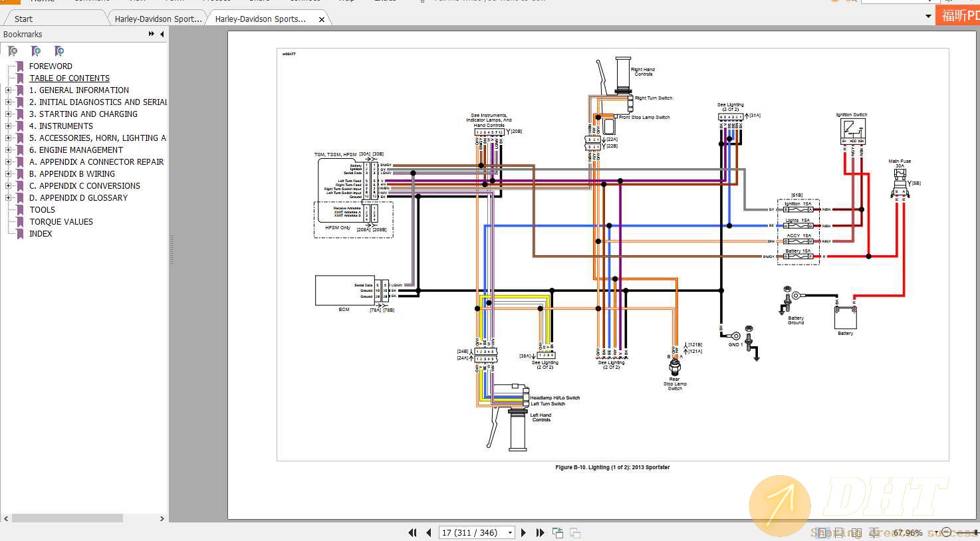Viewport: 980px width, 541px height.
Task: Select D. APPENDIX D GLOSSARY bookmark
Action: [x=78, y=197]
